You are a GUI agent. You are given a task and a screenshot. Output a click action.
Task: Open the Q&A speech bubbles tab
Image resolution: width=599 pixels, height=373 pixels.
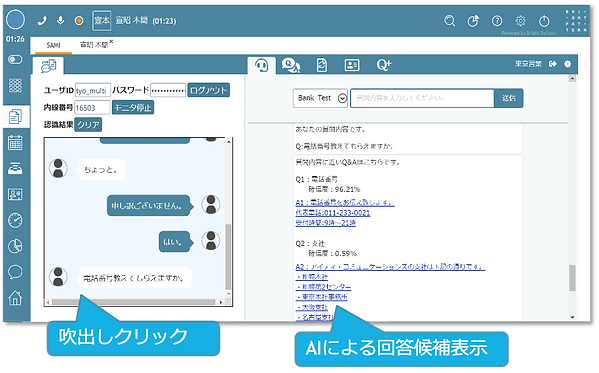[291, 65]
